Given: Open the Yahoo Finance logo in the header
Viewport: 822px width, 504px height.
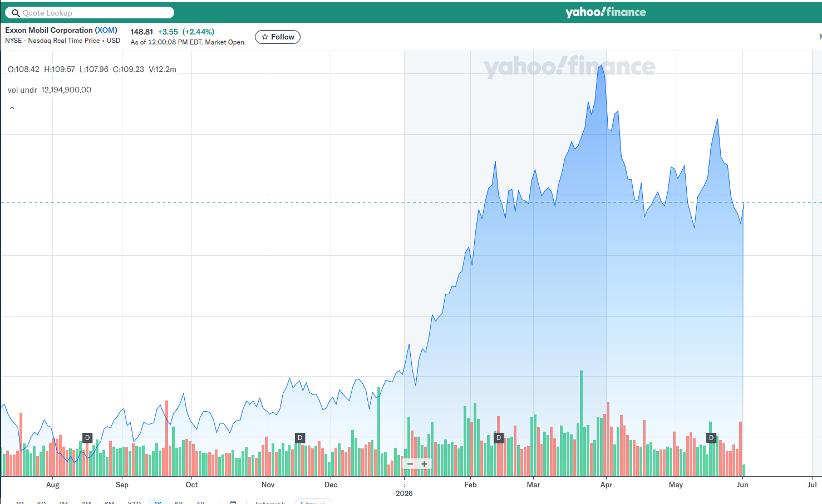Looking at the screenshot, I should (606, 12).
